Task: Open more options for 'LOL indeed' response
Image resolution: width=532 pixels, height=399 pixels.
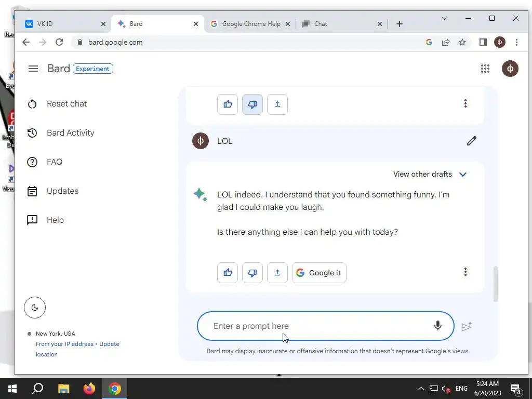Action: click(465, 272)
